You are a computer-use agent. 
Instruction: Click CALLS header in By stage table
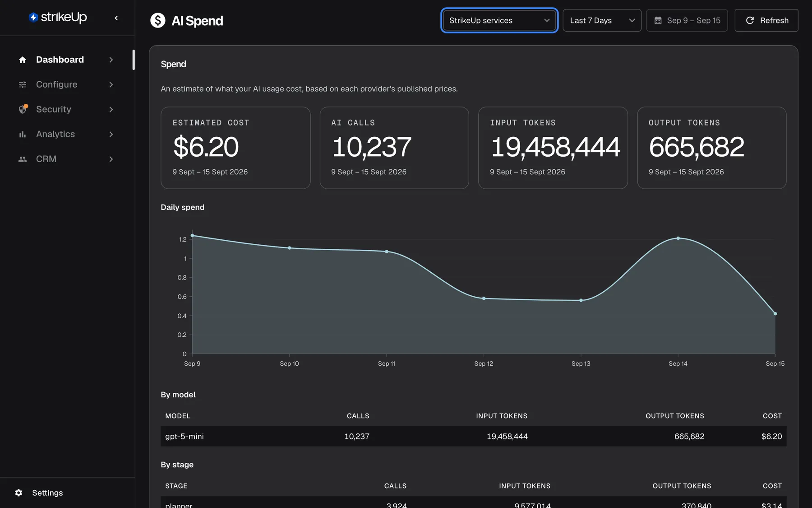pos(395,486)
